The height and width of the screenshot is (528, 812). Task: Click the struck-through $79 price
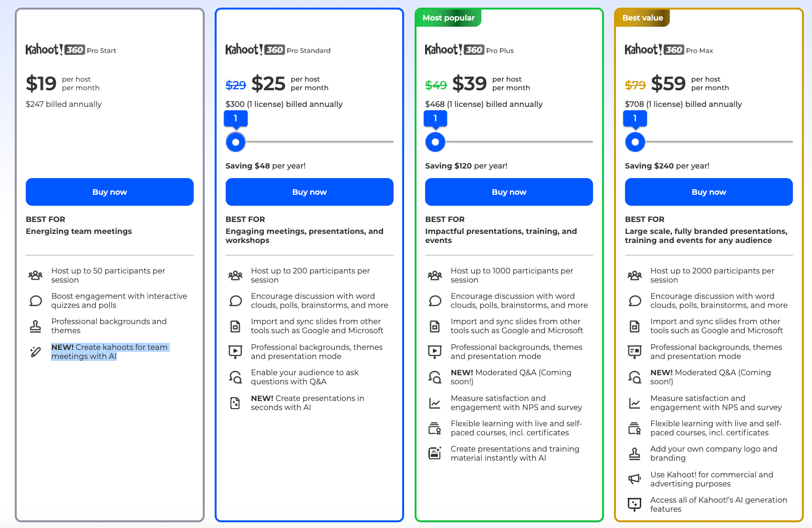coord(635,85)
